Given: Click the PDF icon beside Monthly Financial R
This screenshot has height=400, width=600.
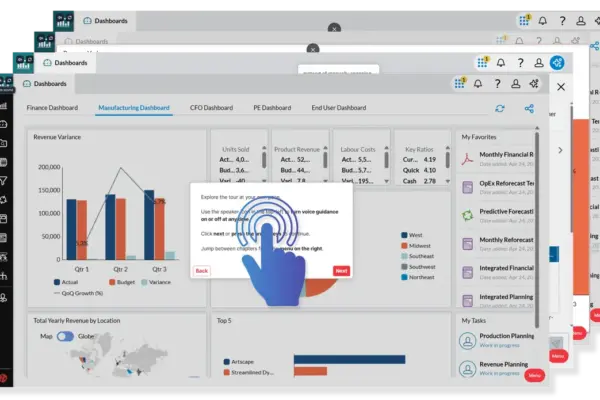Looking at the screenshot, I should [x=467, y=158].
